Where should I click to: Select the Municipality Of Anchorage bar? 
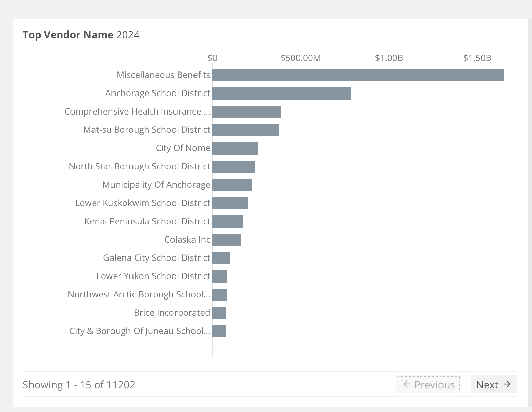click(232, 185)
